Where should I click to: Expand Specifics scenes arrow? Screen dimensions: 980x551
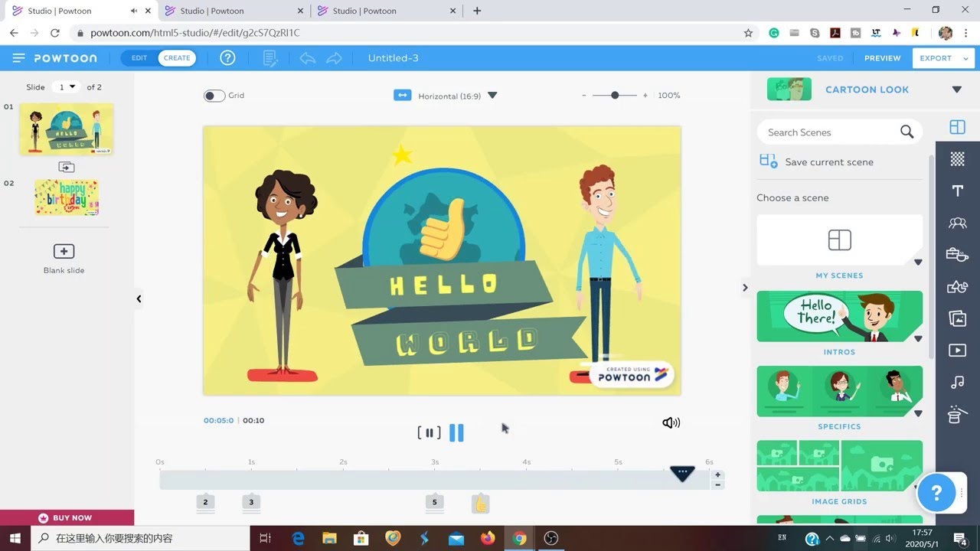tap(918, 413)
